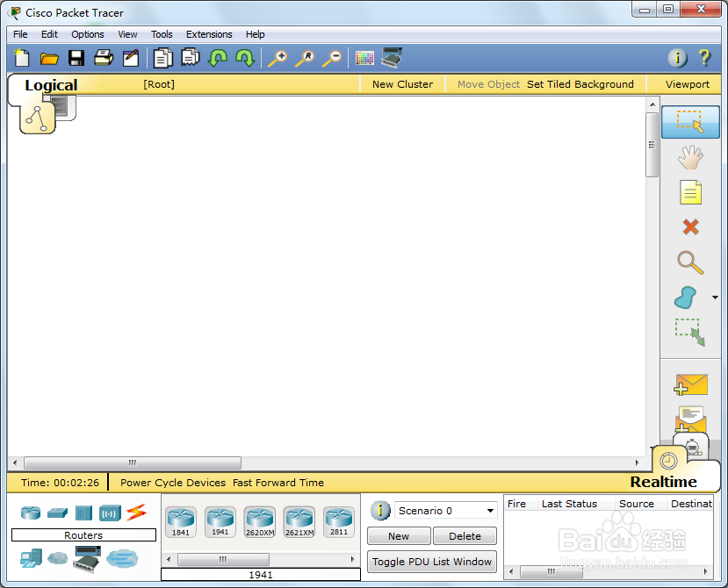Click the Copy toolbar icon
Viewport: 728px width, 588px height.
point(163,58)
